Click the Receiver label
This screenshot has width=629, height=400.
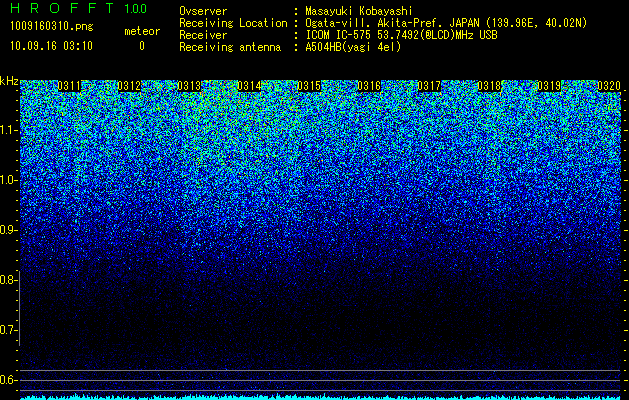click(203, 35)
